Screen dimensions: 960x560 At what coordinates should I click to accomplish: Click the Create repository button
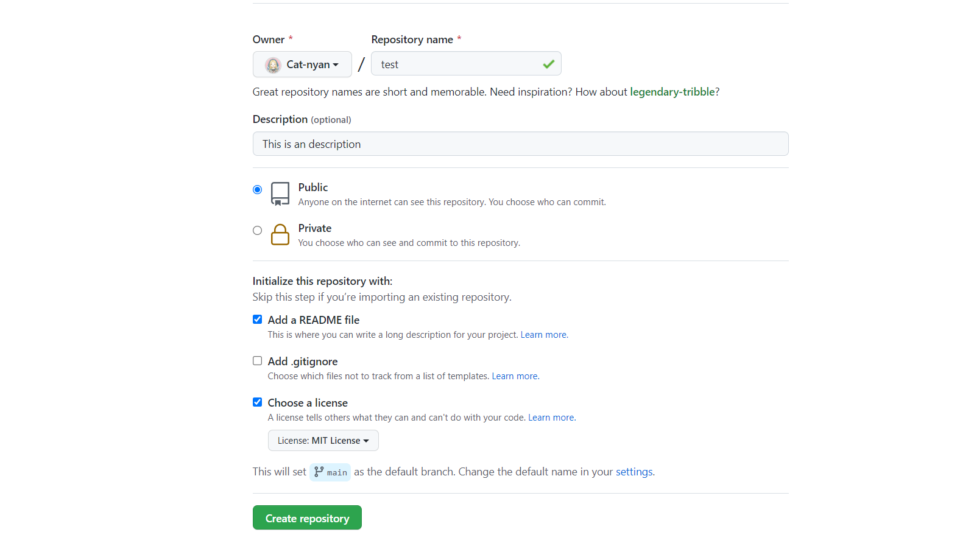point(307,518)
